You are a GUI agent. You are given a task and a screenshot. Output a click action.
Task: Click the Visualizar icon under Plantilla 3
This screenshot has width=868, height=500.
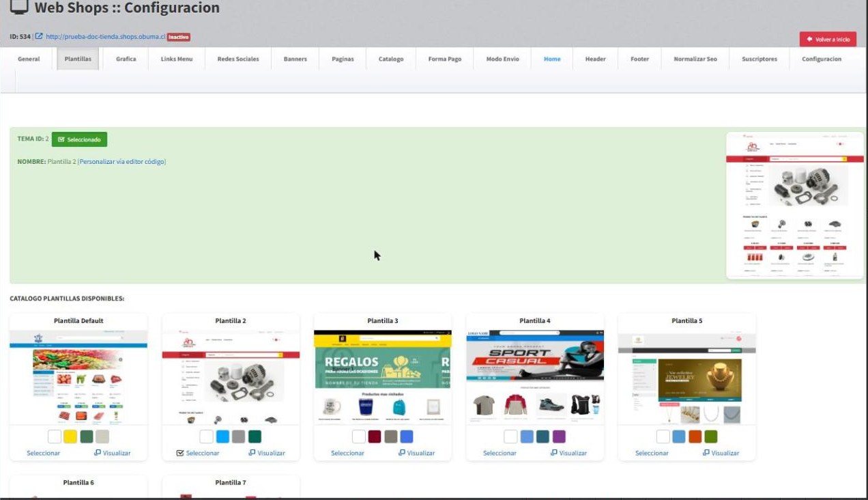coord(402,452)
